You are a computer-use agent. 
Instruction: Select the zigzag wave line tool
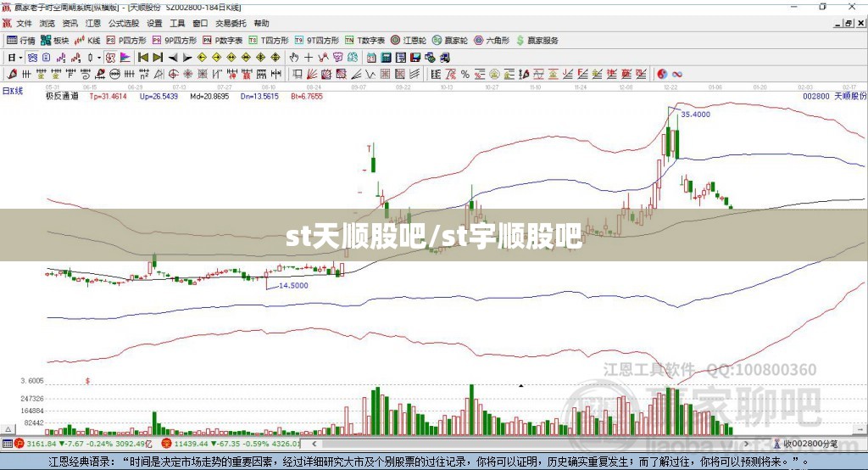click(x=371, y=74)
